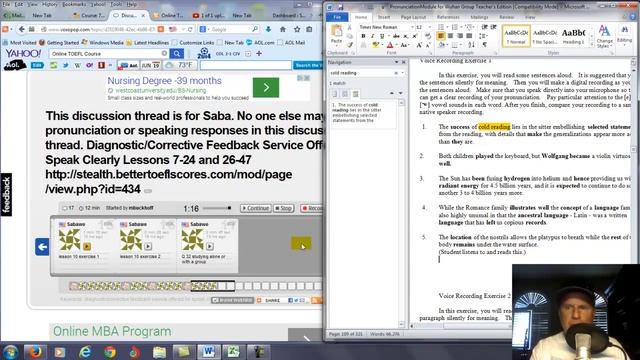Select Align Text Right in Word
Viewport: 640px width, 360px height.
(x=460, y=36)
